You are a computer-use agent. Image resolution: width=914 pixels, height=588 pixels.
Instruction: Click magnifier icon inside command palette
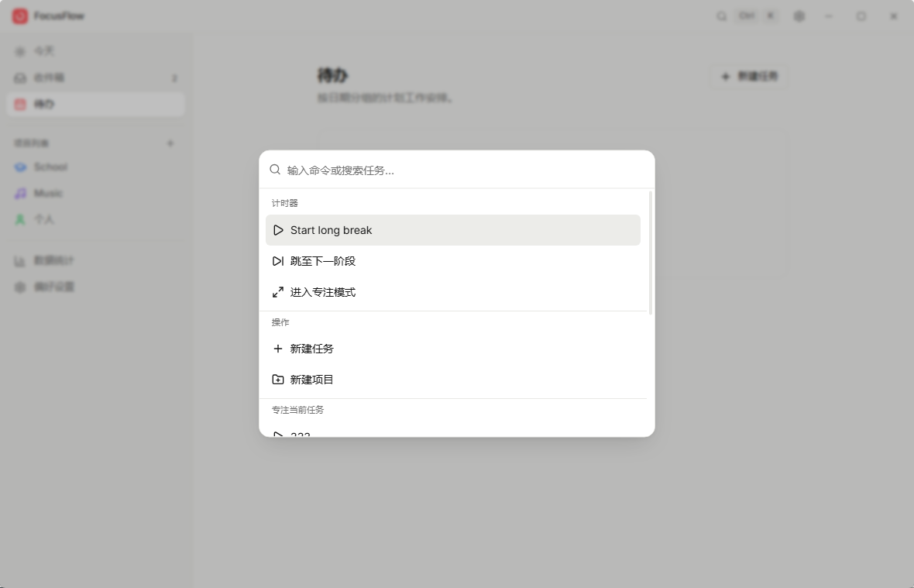pyautogui.click(x=275, y=170)
